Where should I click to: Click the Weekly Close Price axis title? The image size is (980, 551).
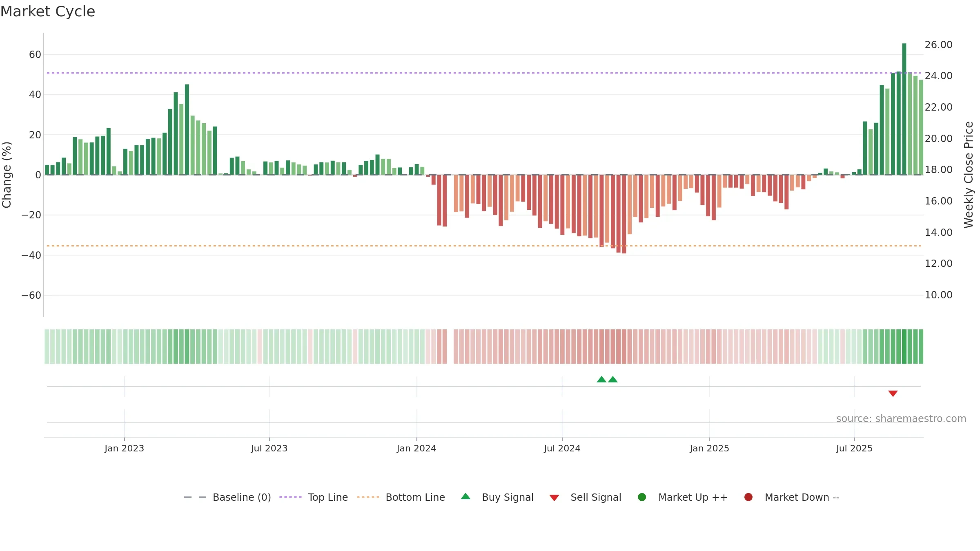click(969, 175)
